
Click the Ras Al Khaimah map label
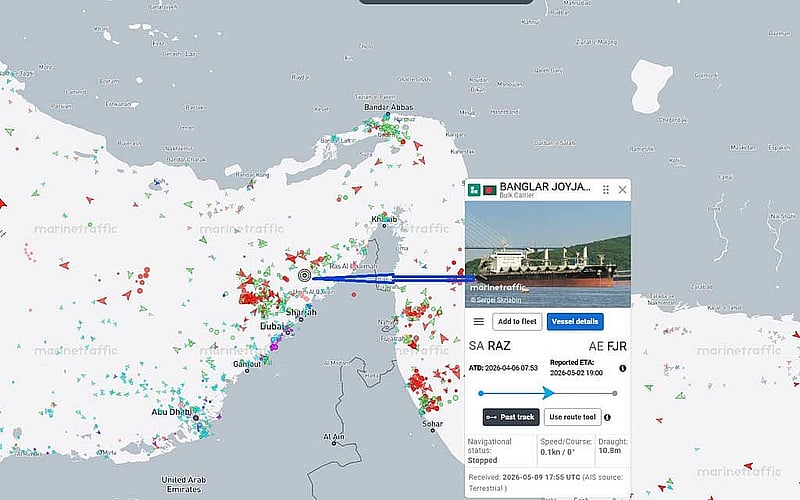point(353,266)
